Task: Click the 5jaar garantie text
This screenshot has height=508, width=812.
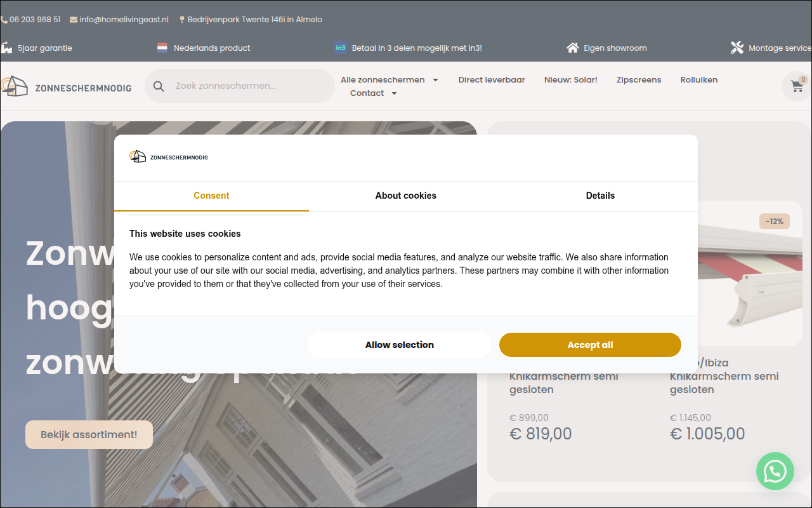Action: pyautogui.click(x=45, y=48)
